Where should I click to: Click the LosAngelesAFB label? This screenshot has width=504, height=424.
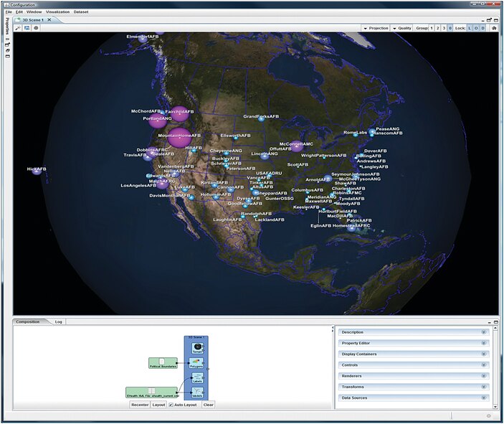(x=138, y=185)
